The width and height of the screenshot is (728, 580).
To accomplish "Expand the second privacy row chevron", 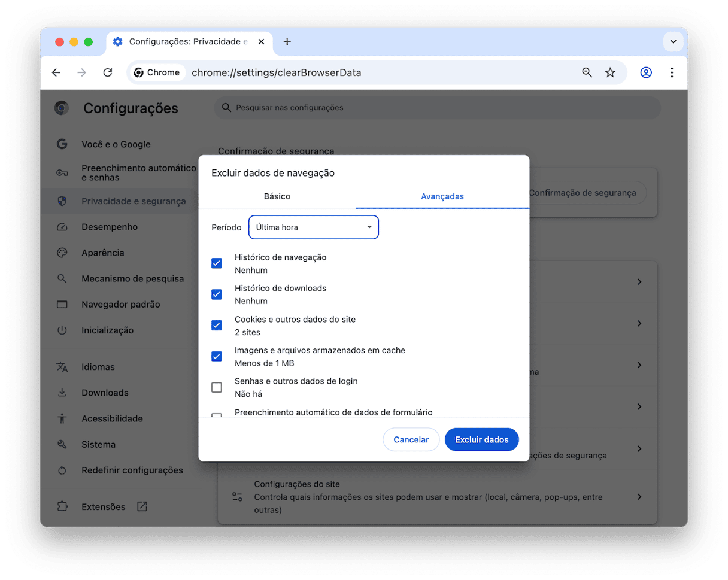I will click(x=639, y=323).
